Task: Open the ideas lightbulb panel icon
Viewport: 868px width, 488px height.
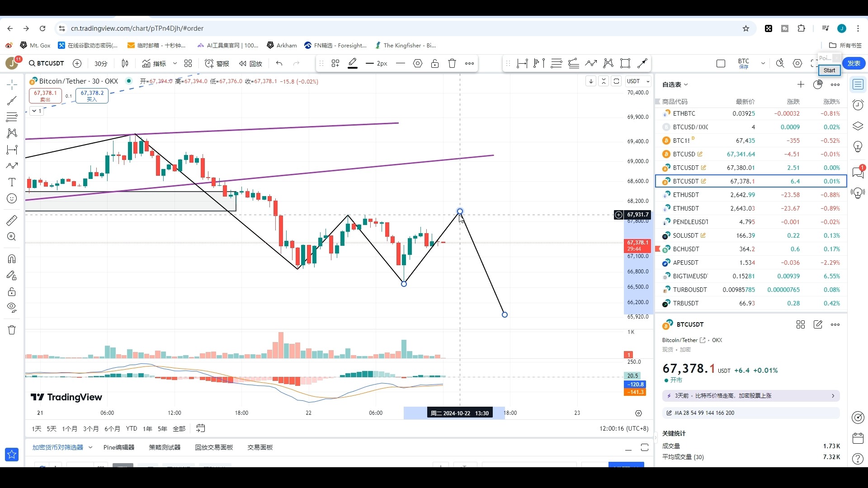Action: 858,147
